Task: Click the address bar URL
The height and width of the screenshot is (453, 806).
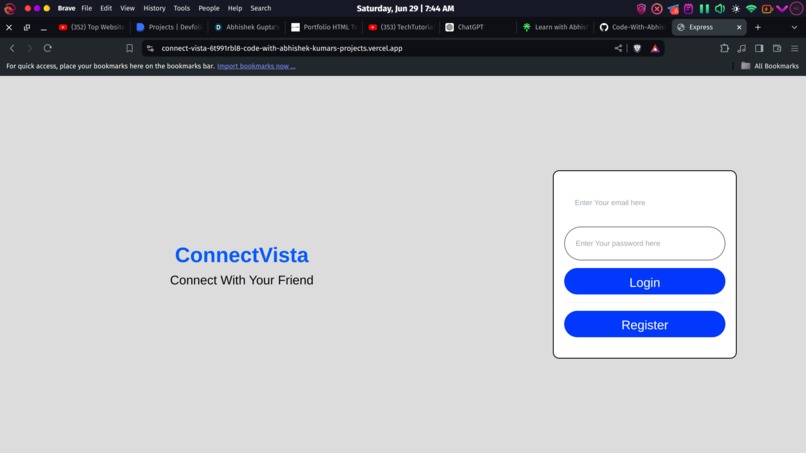Action: [x=282, y=48]
